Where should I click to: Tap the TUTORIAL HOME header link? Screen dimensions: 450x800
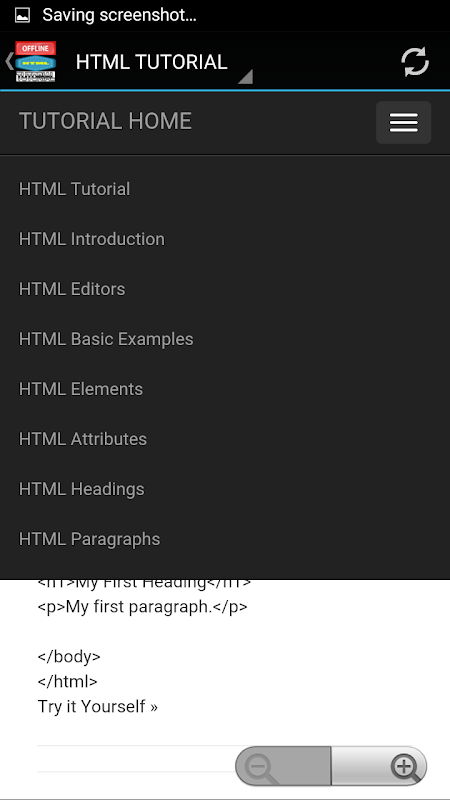coord(105,121)
